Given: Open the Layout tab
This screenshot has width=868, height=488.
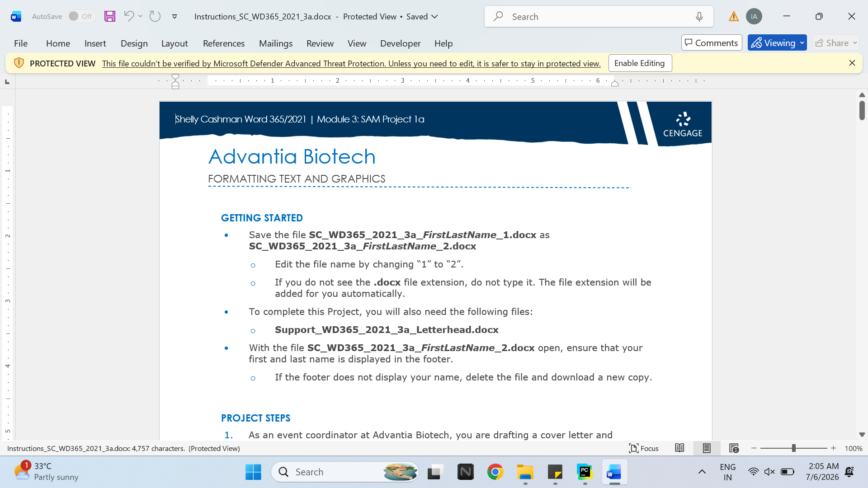Looking at the screenshot, I should (x=175, y=43).
